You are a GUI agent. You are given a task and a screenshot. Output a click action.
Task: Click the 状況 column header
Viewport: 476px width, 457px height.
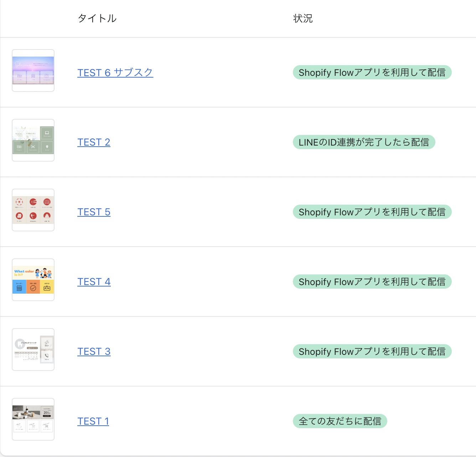(302, 19)
